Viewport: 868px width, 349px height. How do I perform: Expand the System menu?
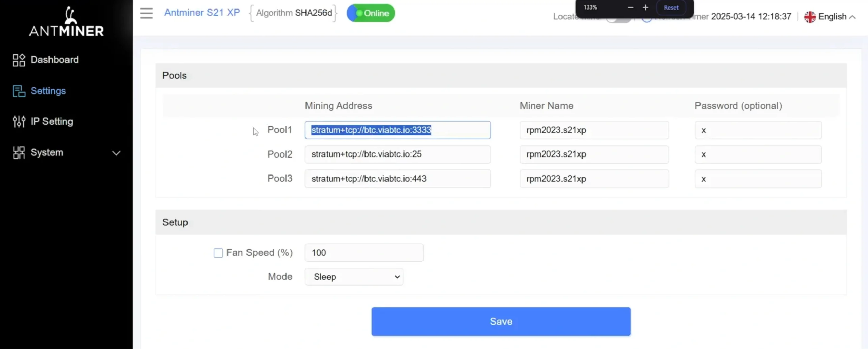[66, 152]
